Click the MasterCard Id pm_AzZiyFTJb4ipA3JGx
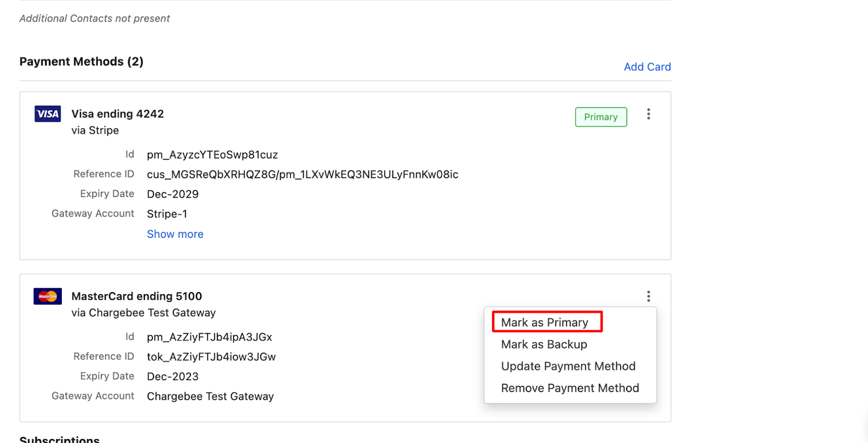 point(209,337)
